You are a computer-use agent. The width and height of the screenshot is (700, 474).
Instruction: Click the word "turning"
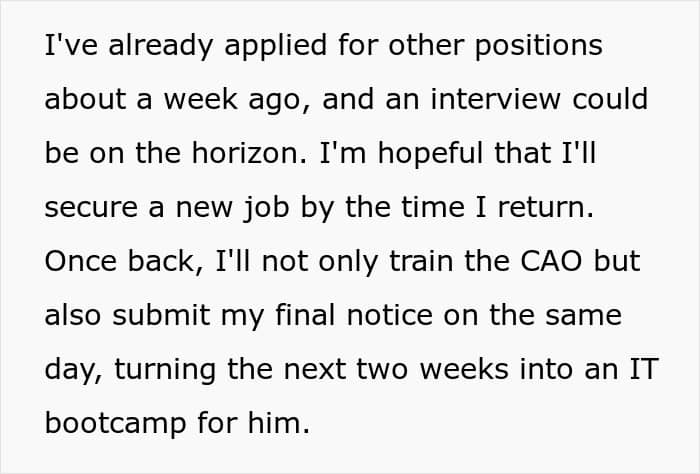click(x=166, y=370)
